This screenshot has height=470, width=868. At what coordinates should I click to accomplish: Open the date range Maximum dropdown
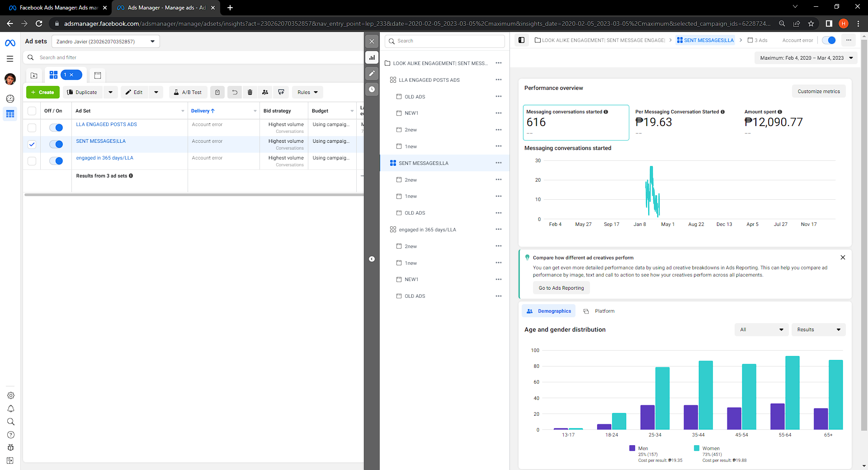(806, 58)
